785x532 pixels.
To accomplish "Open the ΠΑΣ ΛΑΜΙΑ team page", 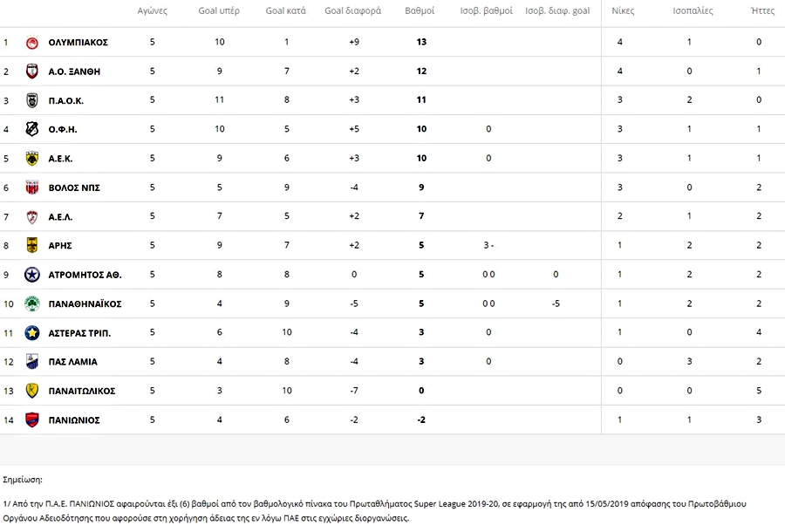I will [73, 362].
